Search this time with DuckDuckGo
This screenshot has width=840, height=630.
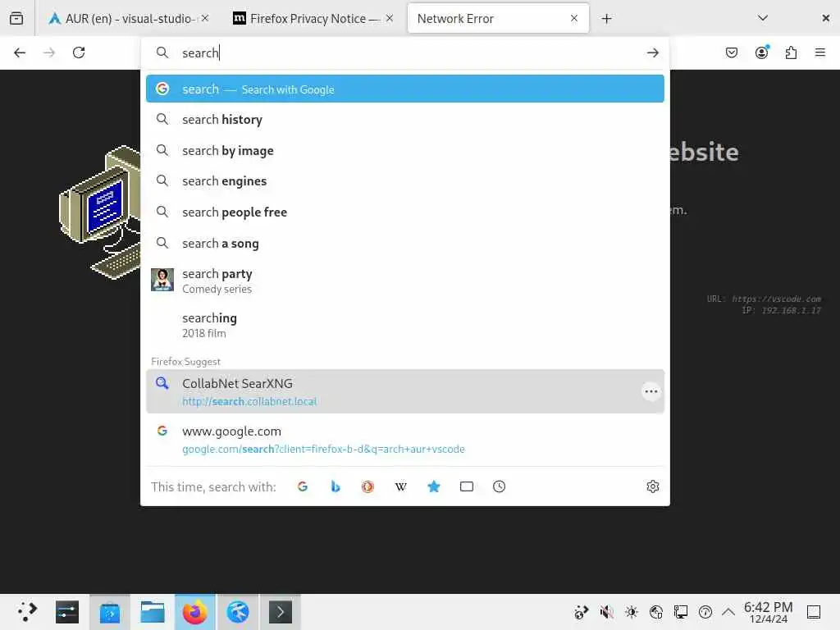click(367, 486)
